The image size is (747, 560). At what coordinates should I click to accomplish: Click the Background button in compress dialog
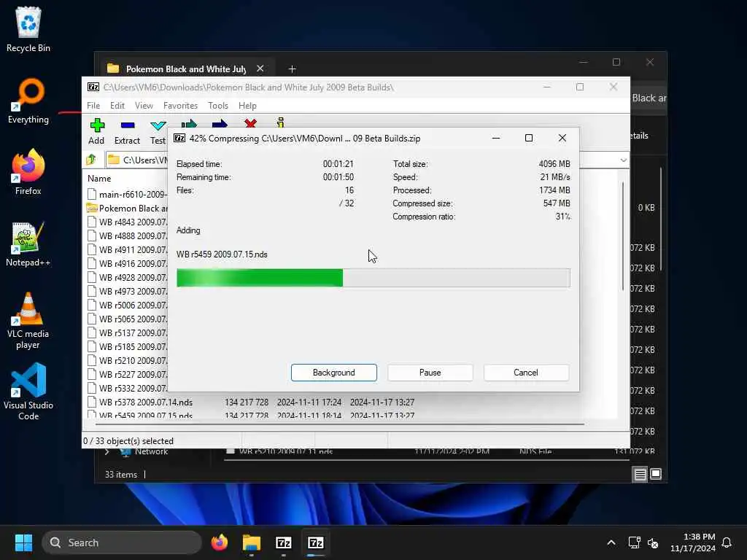click(333, 373)
